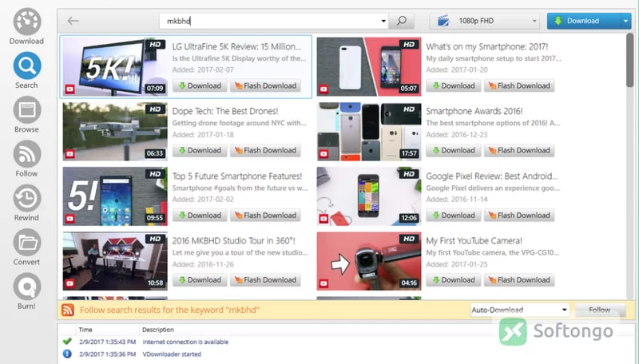Click the Description column header

[158, 330]
